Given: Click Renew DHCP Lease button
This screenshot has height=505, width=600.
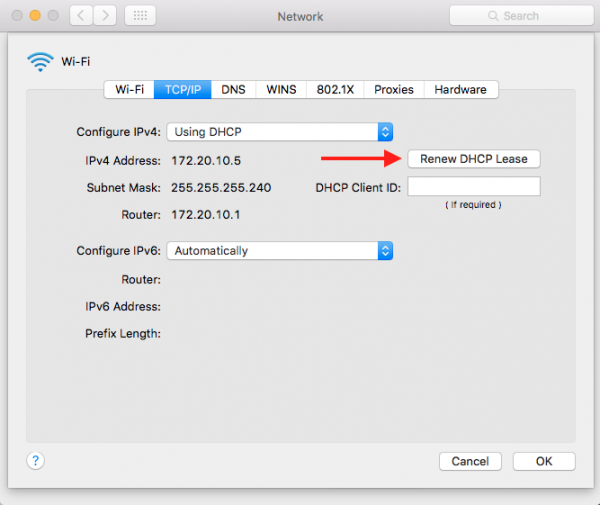Looking at the screenshot, I should 474,159.
